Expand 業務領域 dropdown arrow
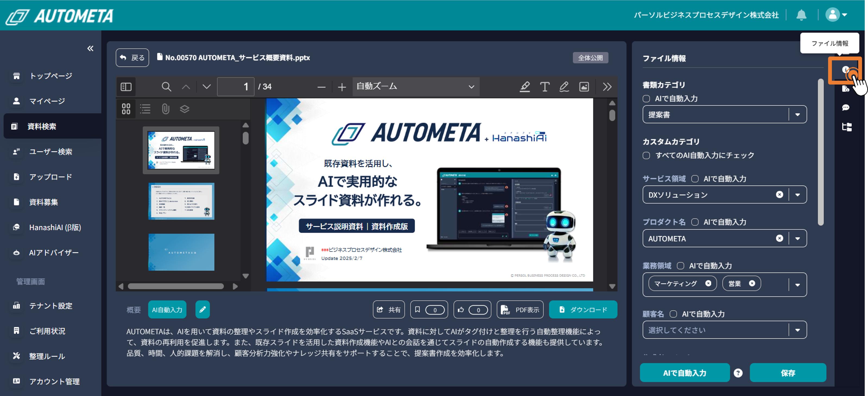The image size is (868, 396). tap(797, 285)
